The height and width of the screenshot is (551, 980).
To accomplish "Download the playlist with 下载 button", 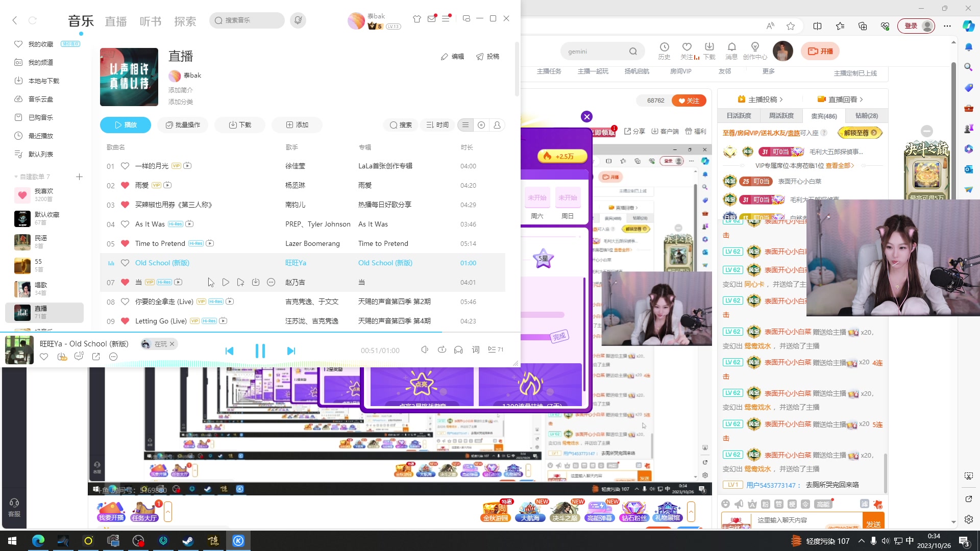I will click(x=240, y=125).
